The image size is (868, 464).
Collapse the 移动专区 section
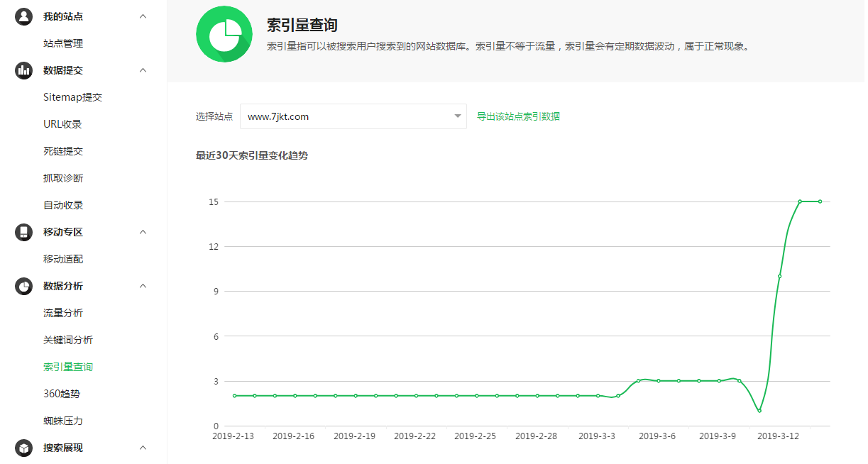pos(143,231)
